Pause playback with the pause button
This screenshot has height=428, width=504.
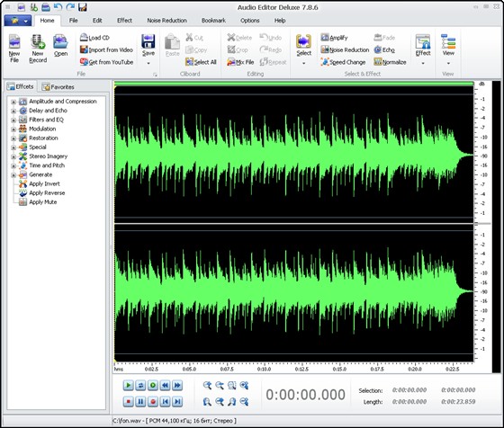click(x=140, y=401)
